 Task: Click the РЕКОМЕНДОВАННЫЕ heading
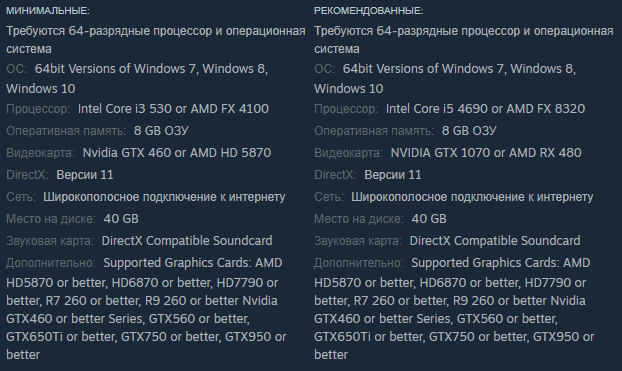[x=369, y=11]
